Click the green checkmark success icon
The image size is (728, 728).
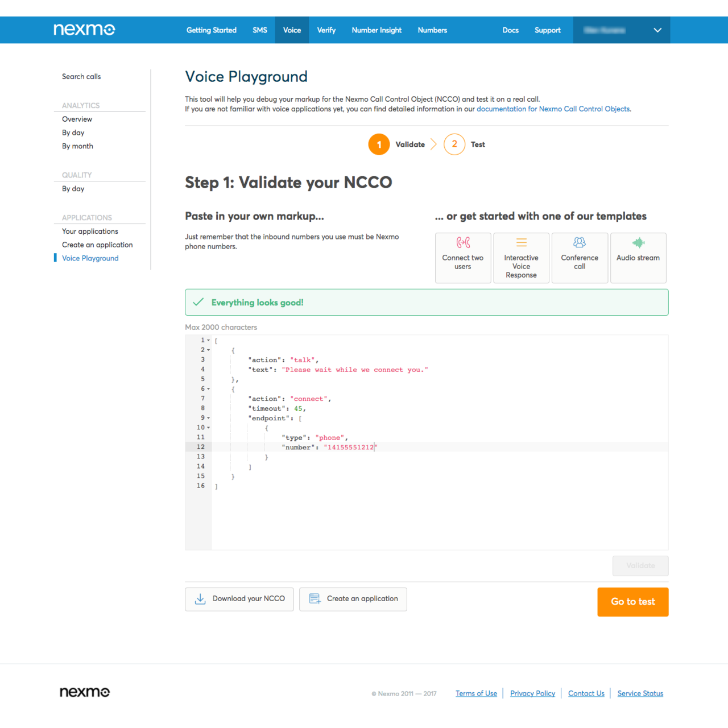tap(198, 302)
